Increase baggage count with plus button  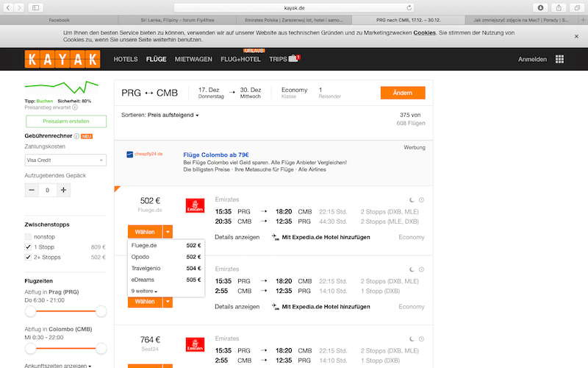(x=63, y=190)
